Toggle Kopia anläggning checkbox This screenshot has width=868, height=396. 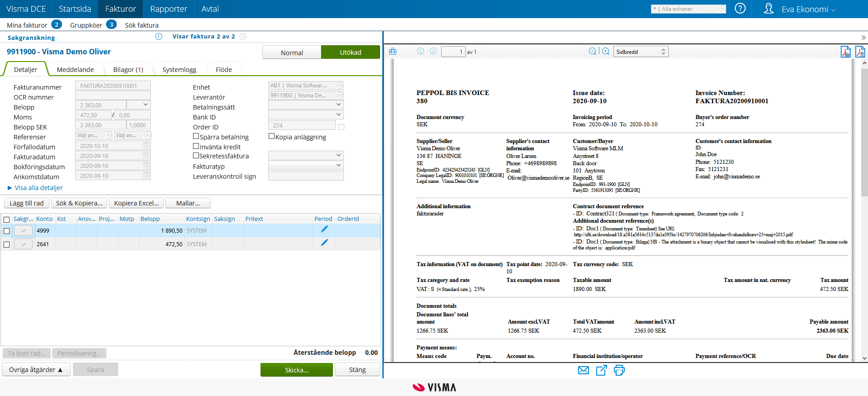pyautogui.click(x=272, y=136)
